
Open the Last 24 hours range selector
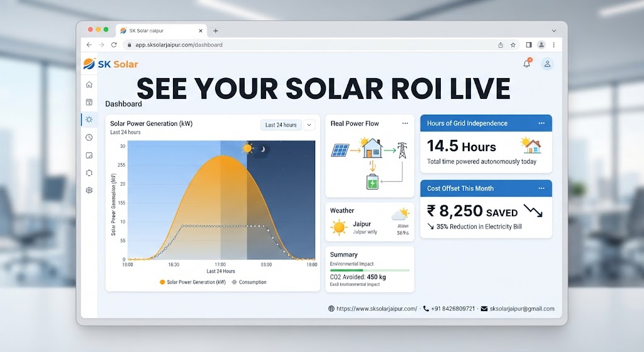(281, 125)
